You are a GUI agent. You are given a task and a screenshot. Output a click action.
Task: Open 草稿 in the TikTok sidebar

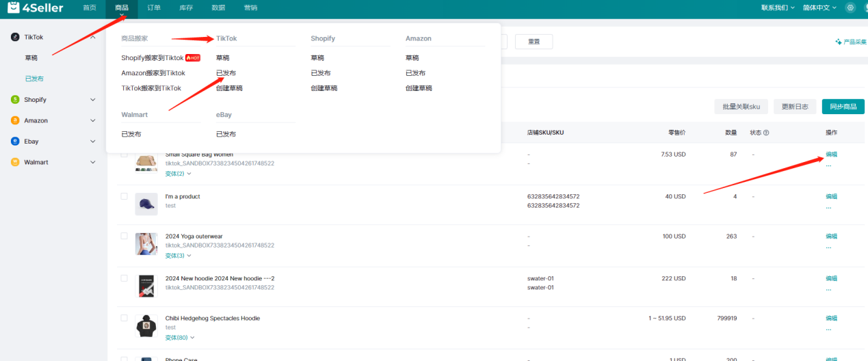tap(31, 58)
